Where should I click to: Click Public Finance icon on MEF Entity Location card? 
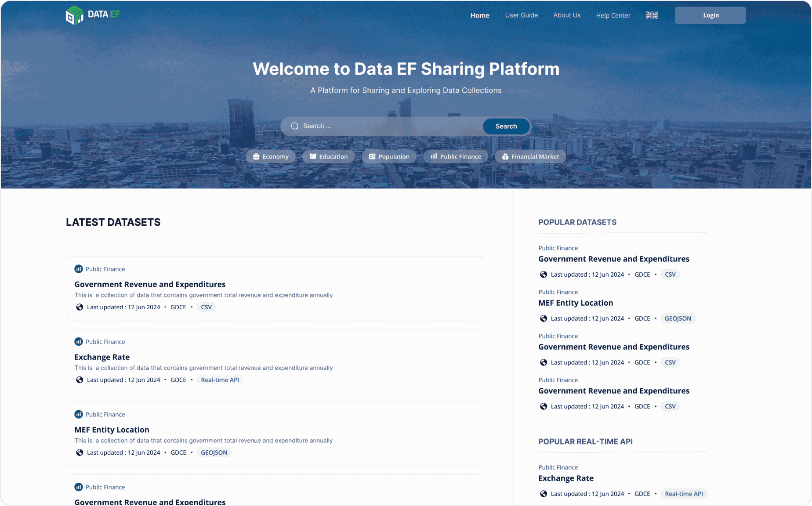79,414
